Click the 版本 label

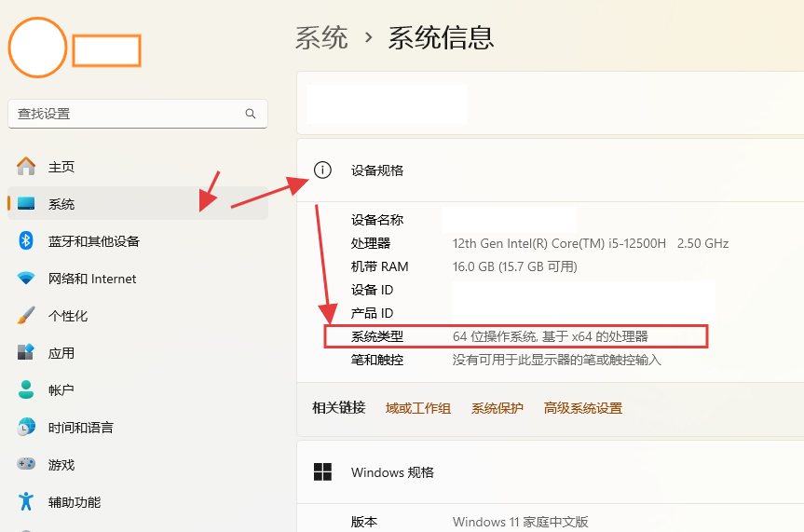(364, 522)
